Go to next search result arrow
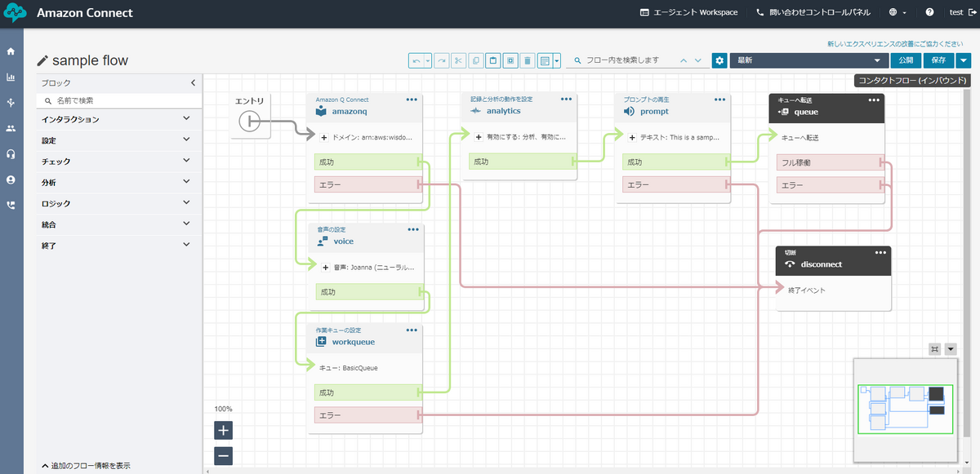980x474 pixels. point(697,60)
